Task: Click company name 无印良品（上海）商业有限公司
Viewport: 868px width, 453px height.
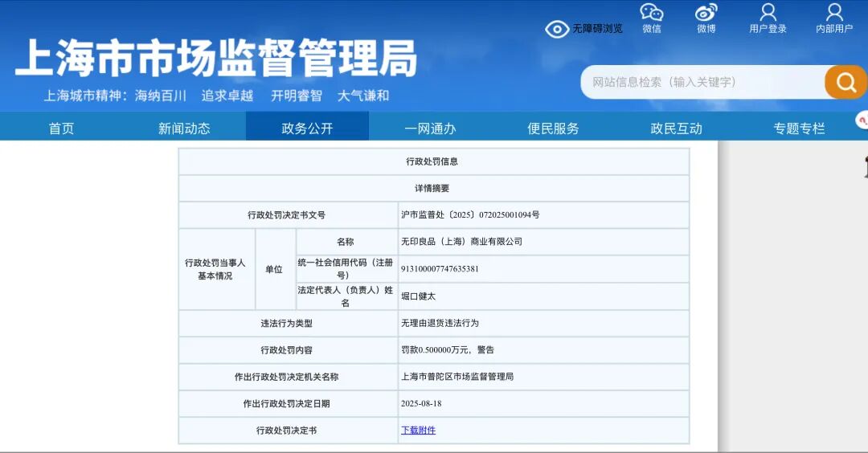Action: point(461,242)
